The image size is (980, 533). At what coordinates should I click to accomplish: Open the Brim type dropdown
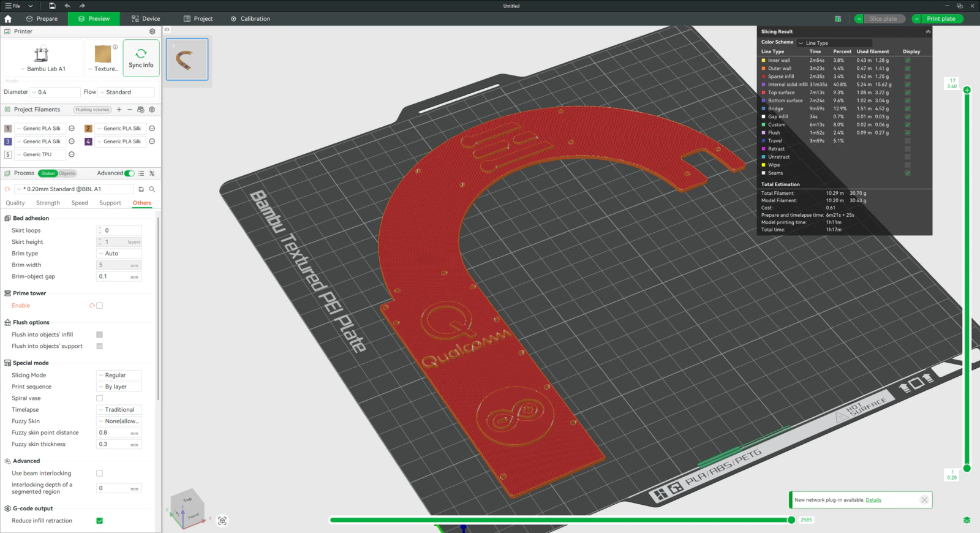(119, 254)
